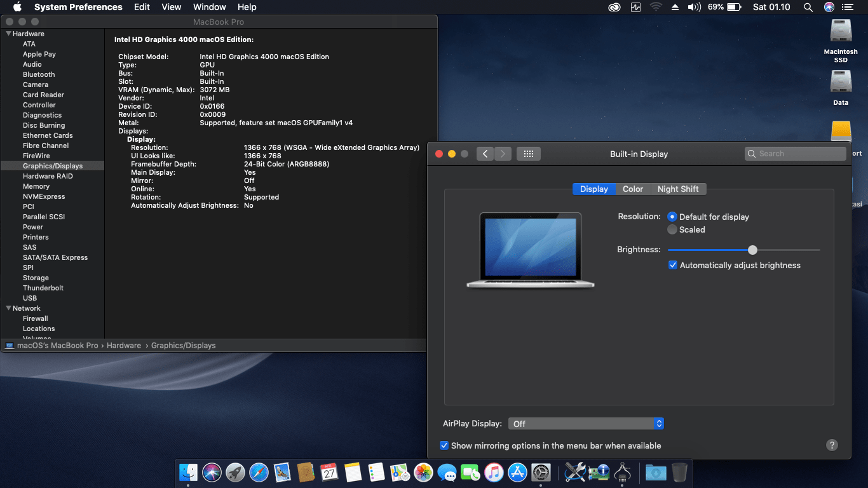The height and width of the screenshot is (488, 868).
Task: Click the Brightness slider handle
Action: (752, 250)
